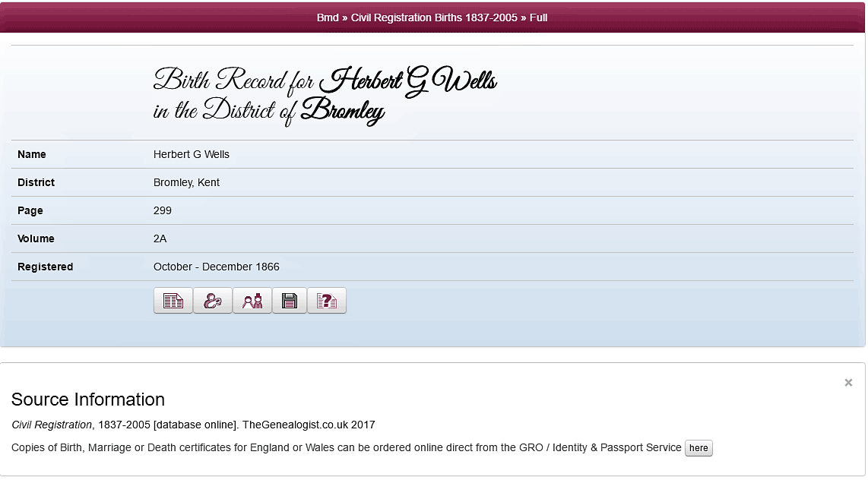Open Civil Registration Births 1837-2005 breadcrumb
Screen dimensions: 868x480
433,17
